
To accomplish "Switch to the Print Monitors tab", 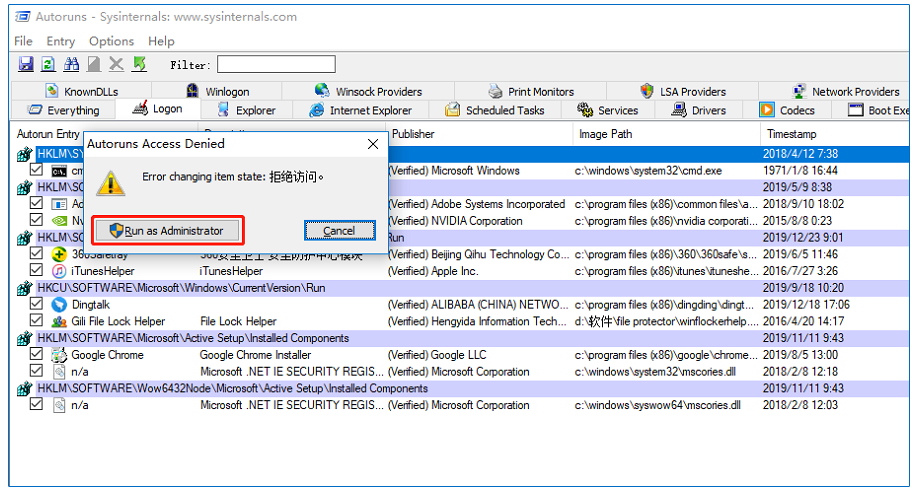I will [x=531, y=91].
